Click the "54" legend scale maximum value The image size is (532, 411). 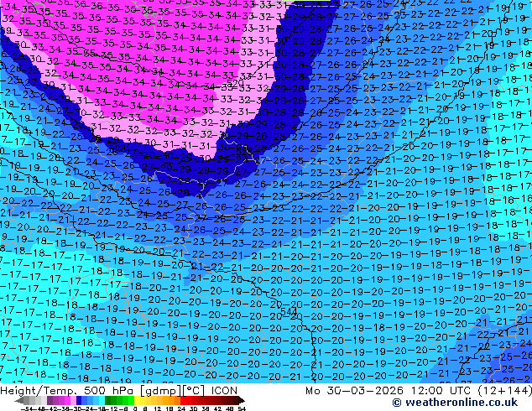coord(241,408)
